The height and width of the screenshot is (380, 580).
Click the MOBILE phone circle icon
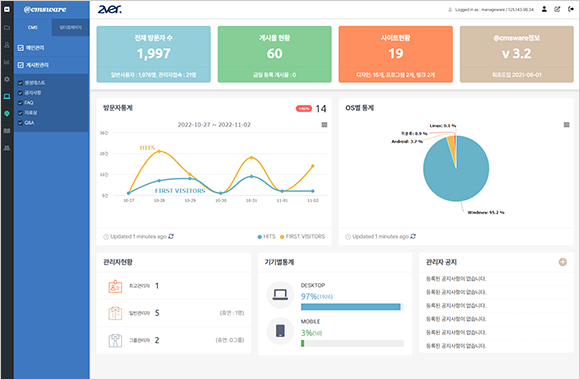pyautogui.click(x=280, y=330)
